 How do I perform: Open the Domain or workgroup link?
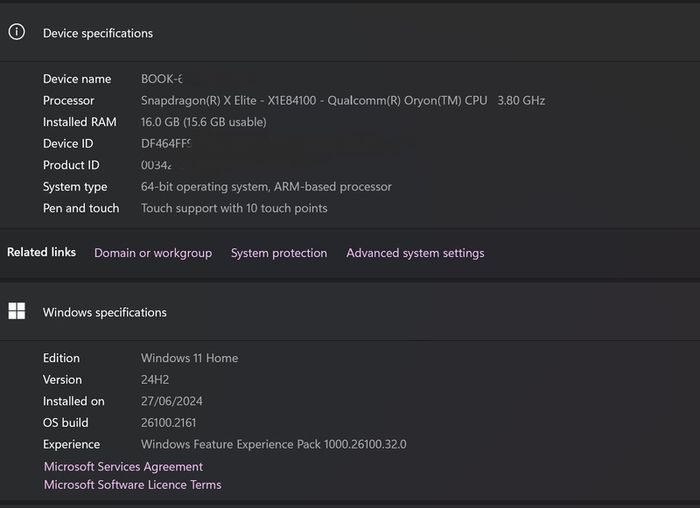(x=153, y=253)
